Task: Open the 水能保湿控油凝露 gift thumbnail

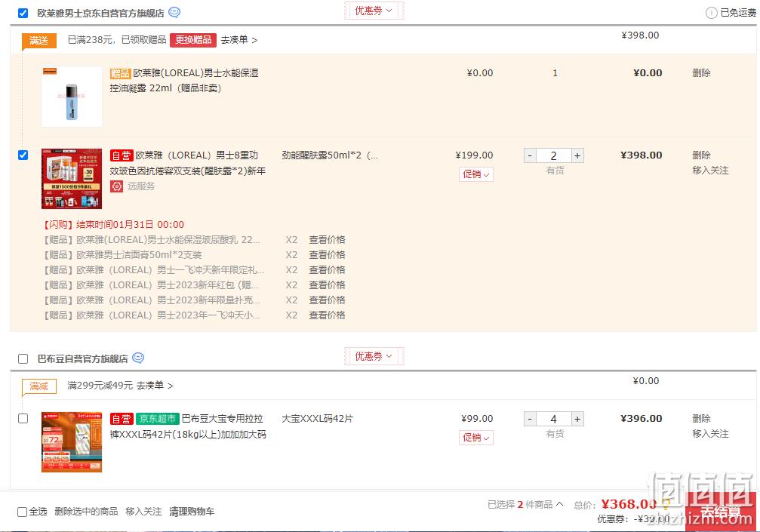Action: pyautogui.click(x=72, y=97)
